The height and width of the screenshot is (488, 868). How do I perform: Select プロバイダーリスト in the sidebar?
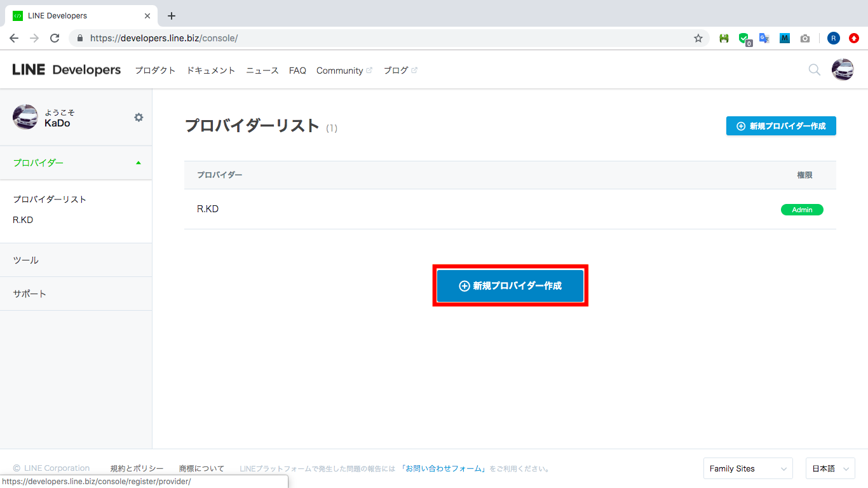tap(50, 200)
